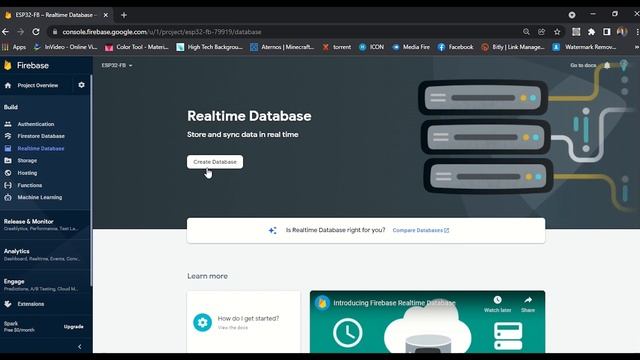The width and height of the screenshot is (640, 360).
Task: Open Functions in the sidebar
Action: tap(29, 185)
